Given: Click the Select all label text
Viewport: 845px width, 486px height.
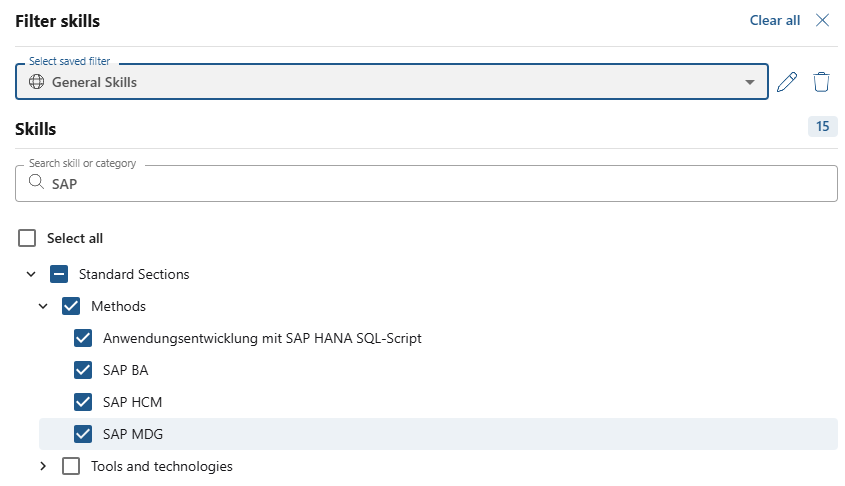Looking at the screenshot, I should pyautogui.click(x=75, y=238).
